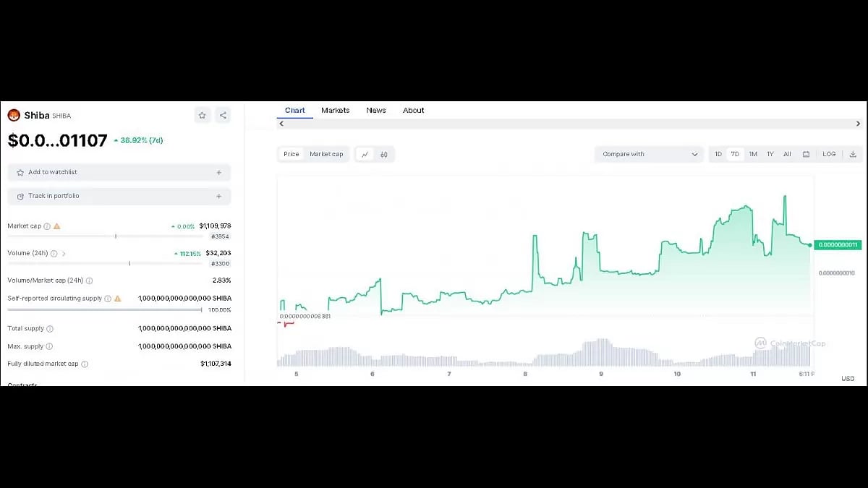Open the Compare with dropdown
This screenshot has width=868, height=488.
649,154
